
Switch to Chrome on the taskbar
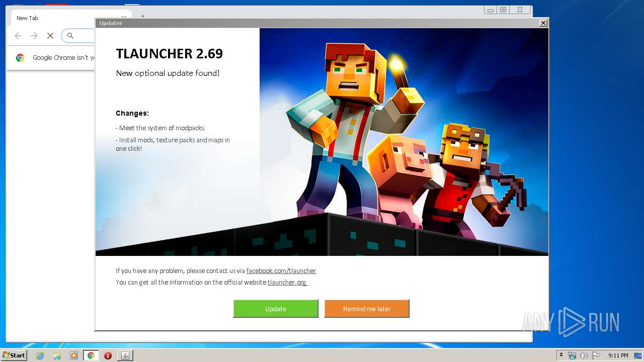(91, 355)
